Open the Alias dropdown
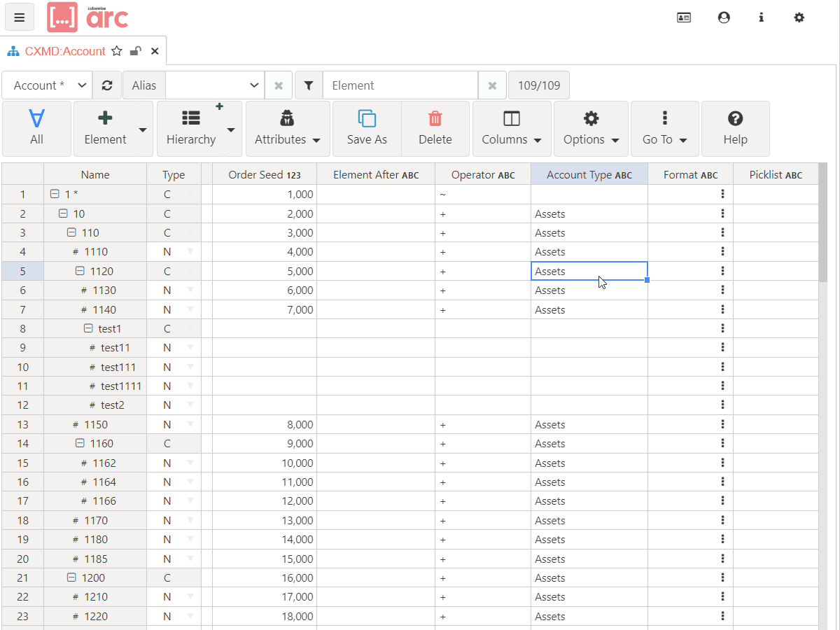This screenshot has width=840, height=630. [x=214, y=85]
